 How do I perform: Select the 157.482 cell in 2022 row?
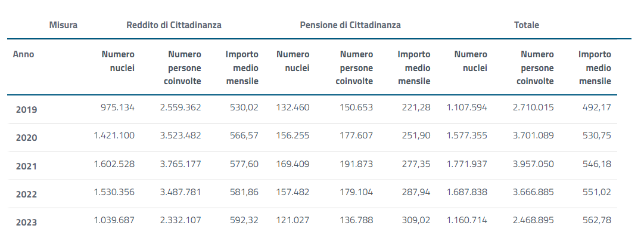[293, 192]
